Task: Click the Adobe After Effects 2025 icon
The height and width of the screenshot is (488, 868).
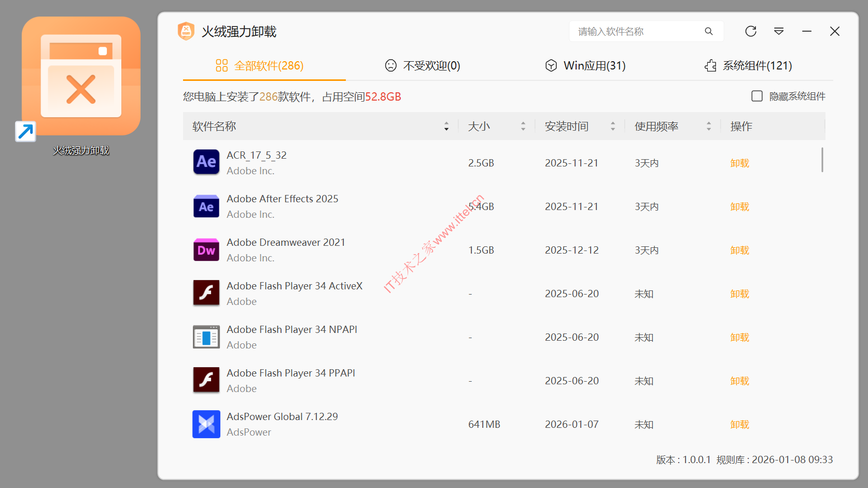Action: pos(206,206)
